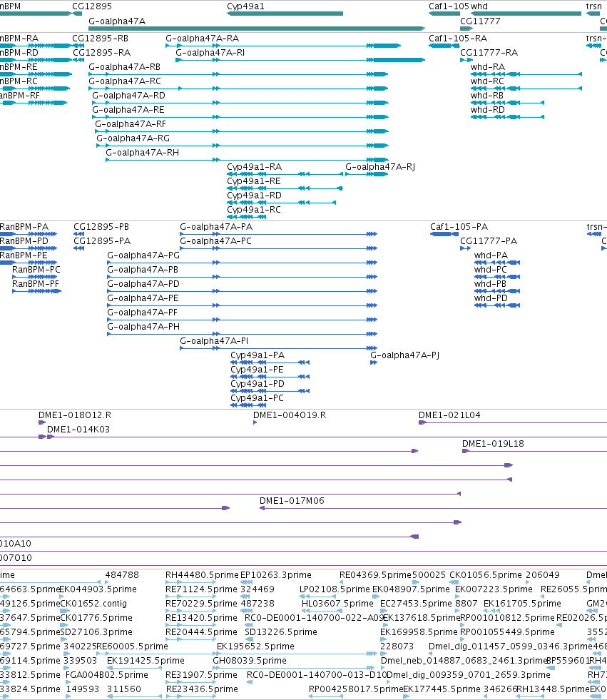This screenshot has width=607, height=700.
Task: Click transcript Cyp49a1-RD
Action: click(254, 196)
